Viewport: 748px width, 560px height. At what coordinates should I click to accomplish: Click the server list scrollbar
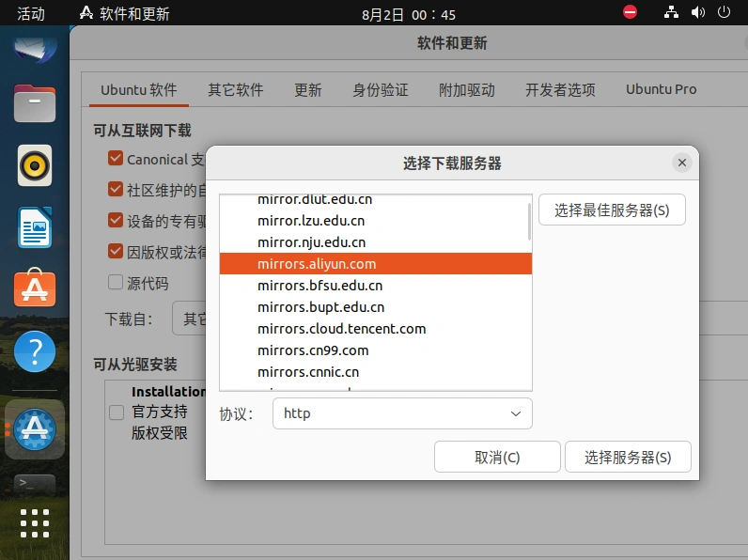[x=529, y=222]
